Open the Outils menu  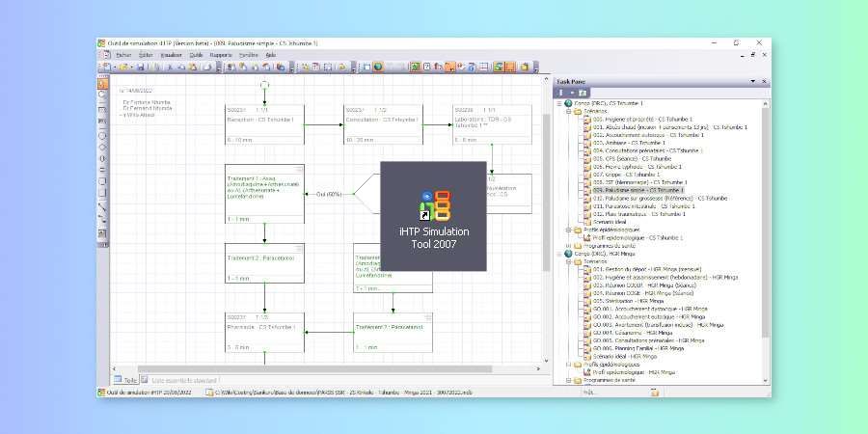(196, 55)
